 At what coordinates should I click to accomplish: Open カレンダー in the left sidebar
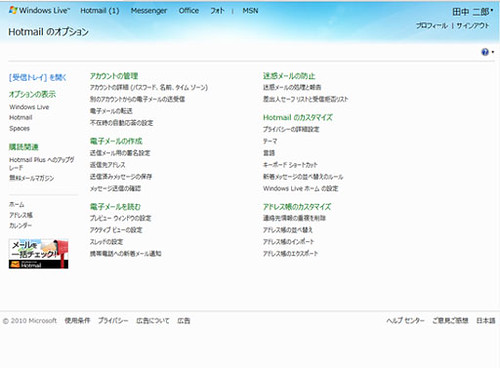click(20, 226)
